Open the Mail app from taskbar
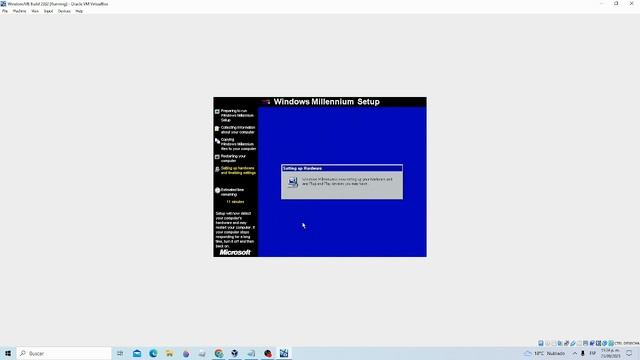 [x=137, y=353]
